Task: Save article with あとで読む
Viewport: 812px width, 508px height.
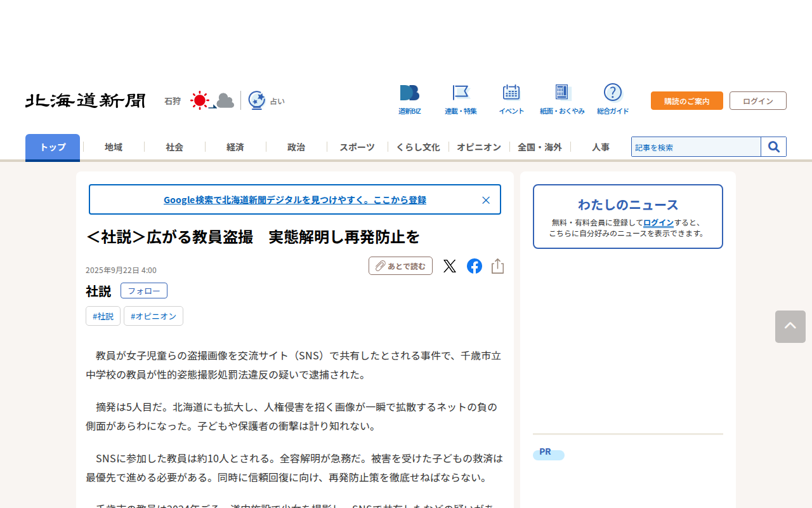Action: tap(401, 266)
